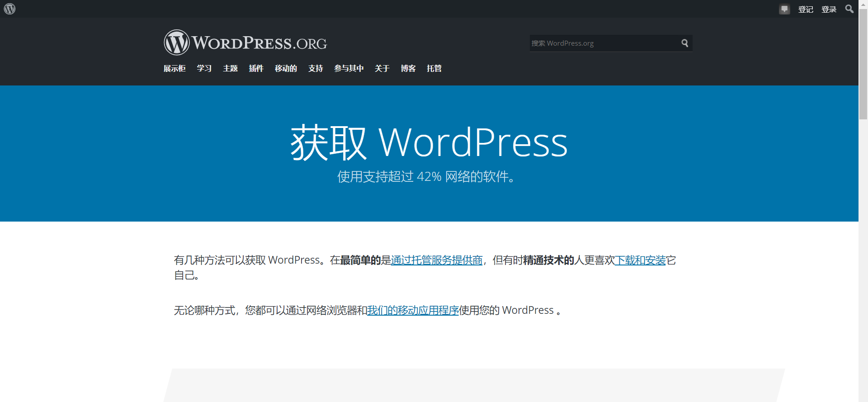Open the 博客 menu item
The height and width of the screenshot is (402, 868).
(408, 68)
